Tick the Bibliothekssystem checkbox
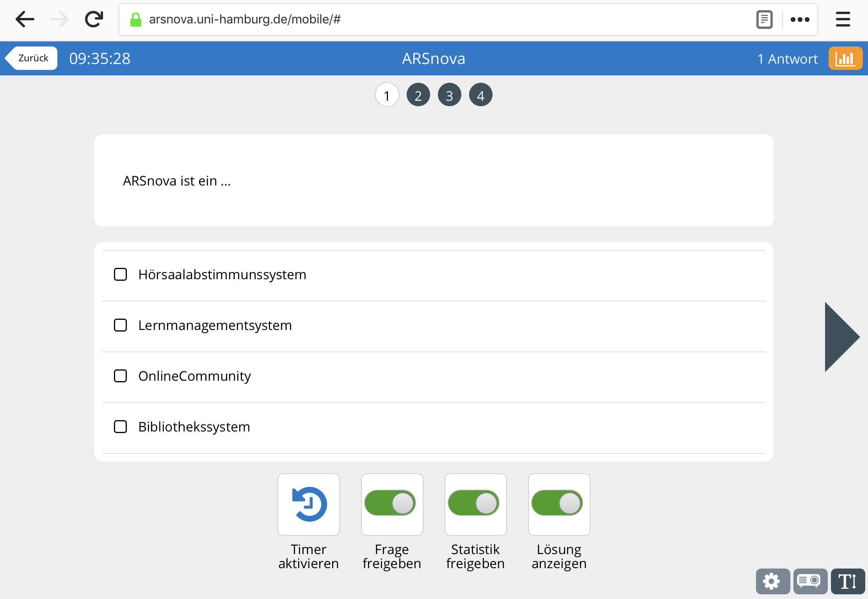 120,427
